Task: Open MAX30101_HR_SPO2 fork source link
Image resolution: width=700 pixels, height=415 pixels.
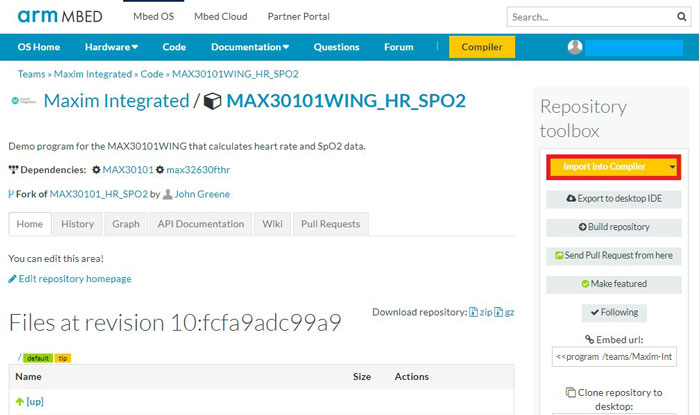Action: (99, 194)
